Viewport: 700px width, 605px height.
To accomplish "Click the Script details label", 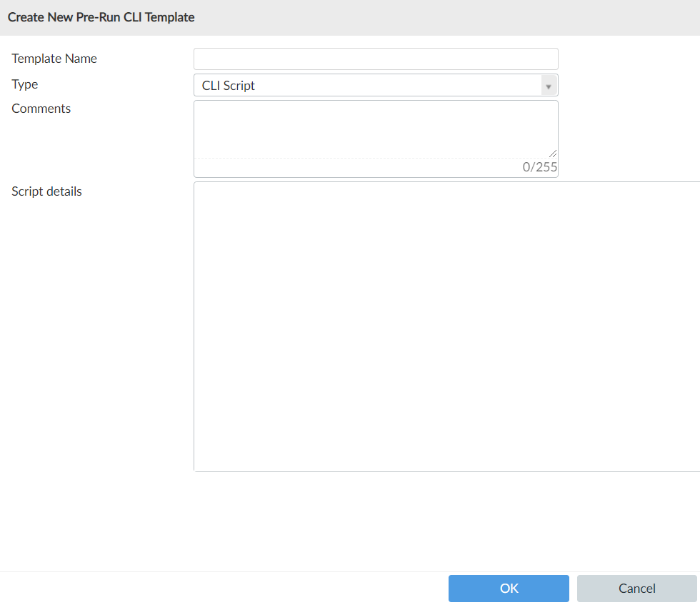I will tap(47, 191).
